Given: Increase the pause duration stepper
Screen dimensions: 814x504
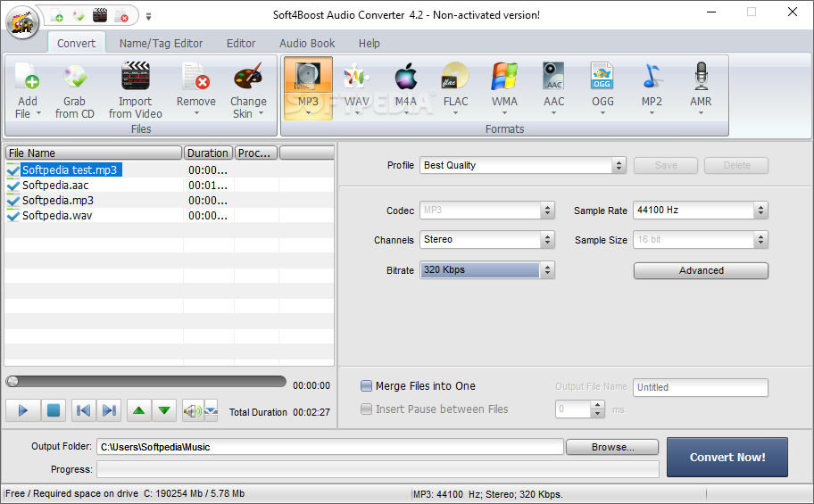Looking at the screenshot, I should [597, 405].
